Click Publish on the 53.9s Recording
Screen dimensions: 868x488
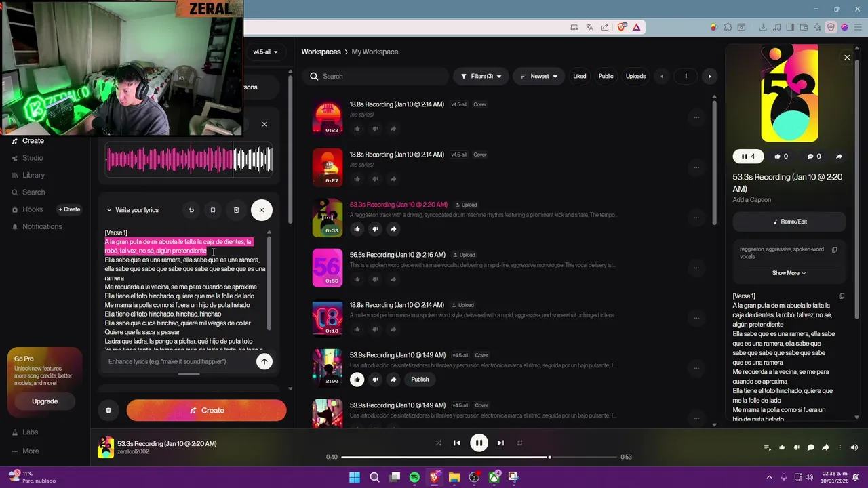(x=420, y=380)
